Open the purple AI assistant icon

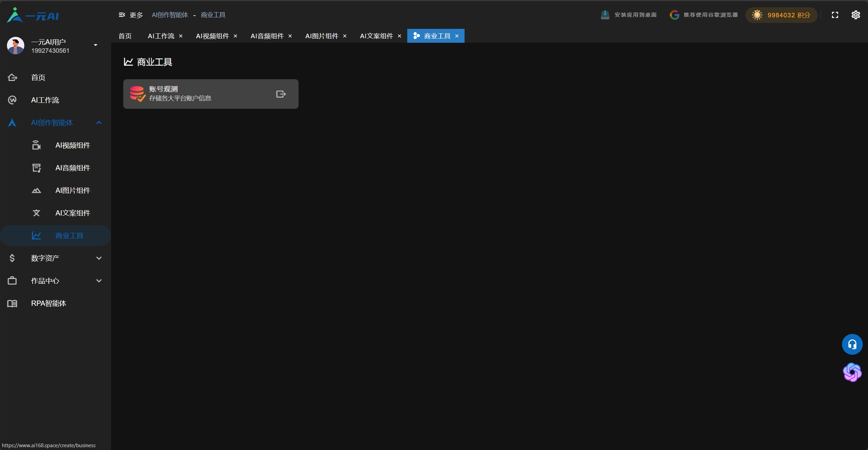coord(852,372)
